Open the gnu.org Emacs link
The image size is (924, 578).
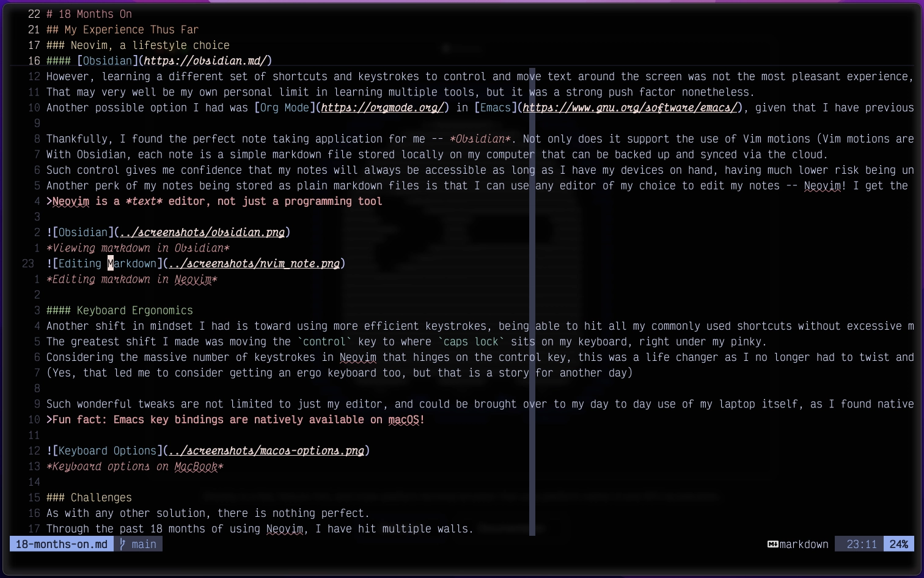point(629,108)
